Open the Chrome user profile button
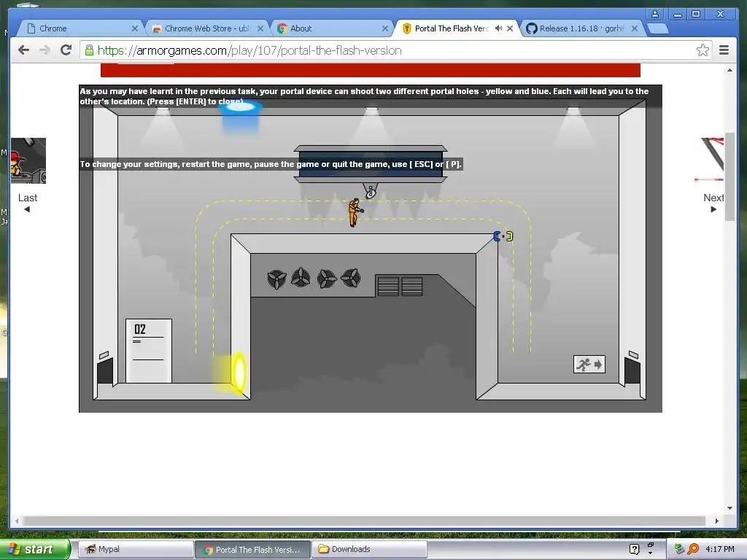Screen dimensions: 747x560 point(655,14)
